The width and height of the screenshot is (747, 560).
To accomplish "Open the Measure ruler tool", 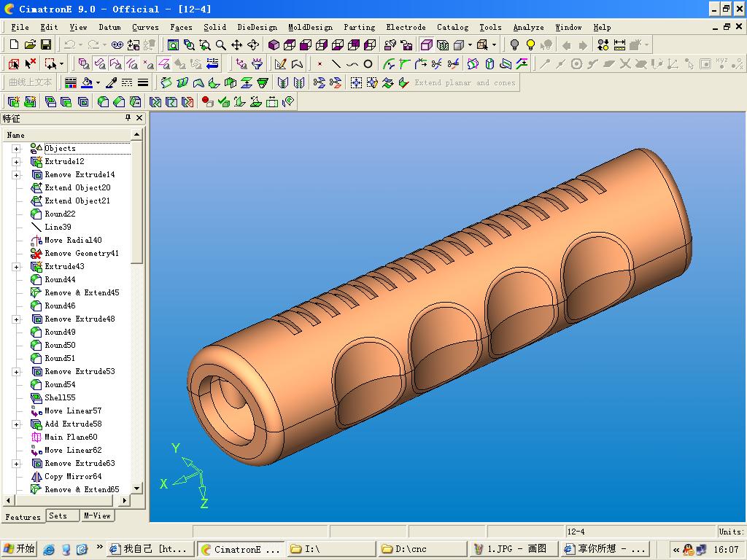I will (619, 44).
